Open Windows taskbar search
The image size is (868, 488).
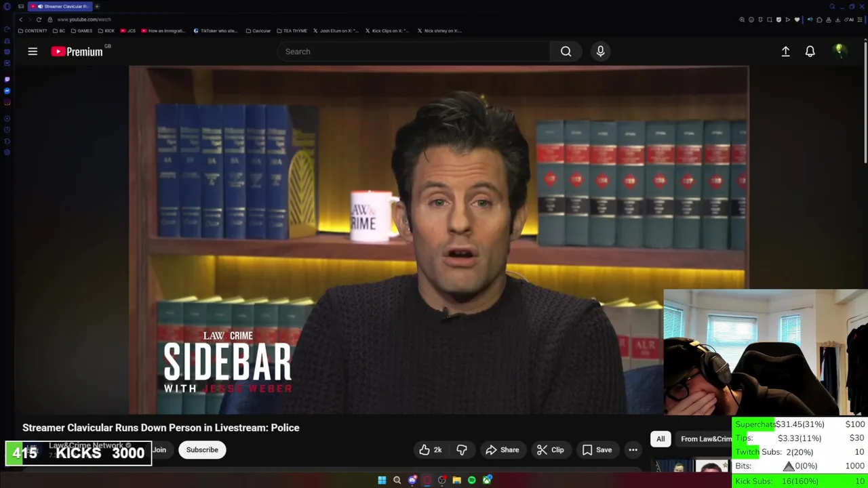pyautogui.click(x=397, y=480)
